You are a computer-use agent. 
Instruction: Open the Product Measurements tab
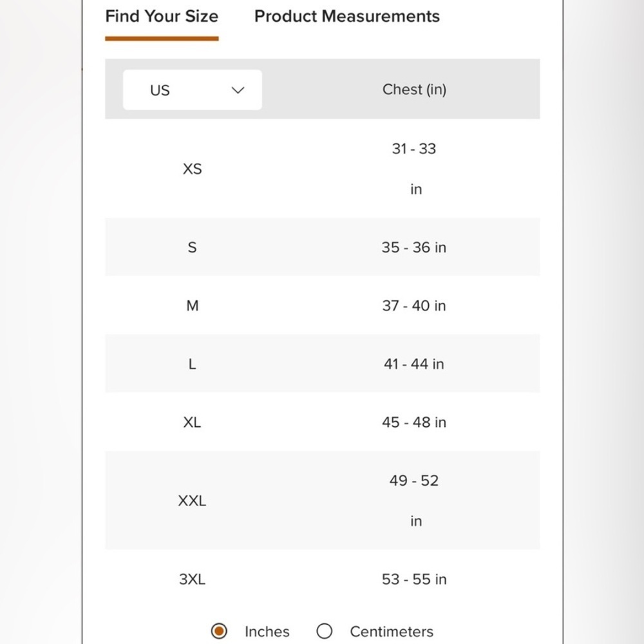[347, 17]
